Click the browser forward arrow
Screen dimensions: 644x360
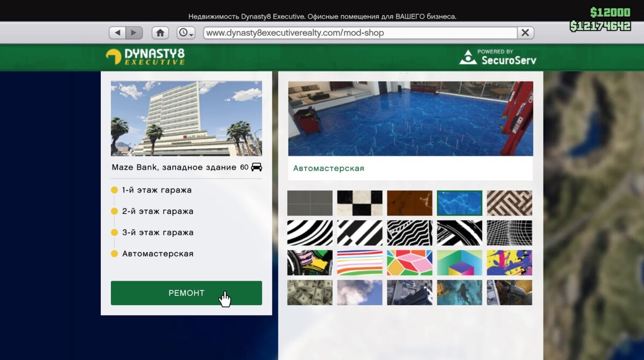pyautogui.click(x=134, y=33)
